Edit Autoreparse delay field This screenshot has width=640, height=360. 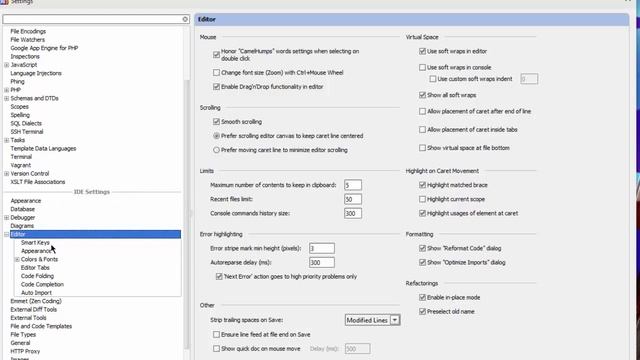[x=322, y=262]
